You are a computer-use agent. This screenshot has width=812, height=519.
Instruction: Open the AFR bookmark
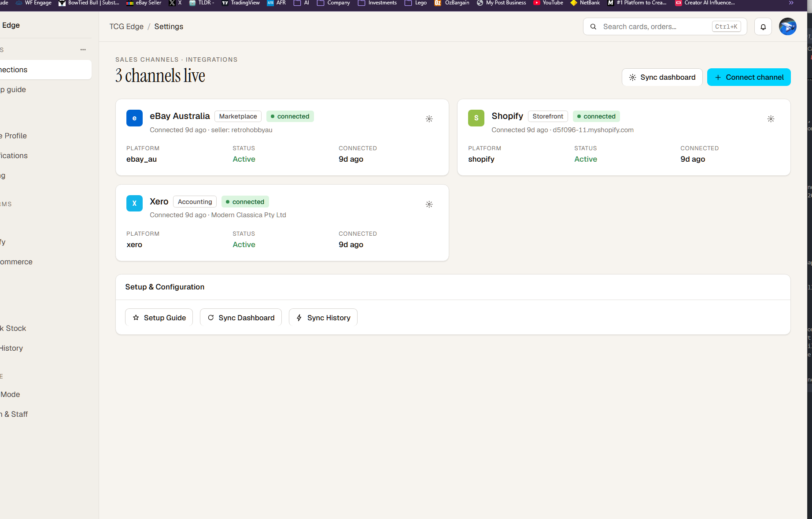click(x=277, y=3)
